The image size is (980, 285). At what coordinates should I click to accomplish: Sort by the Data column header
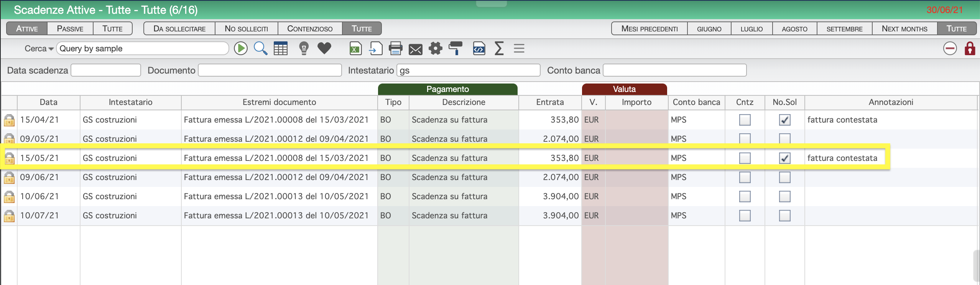49,102
